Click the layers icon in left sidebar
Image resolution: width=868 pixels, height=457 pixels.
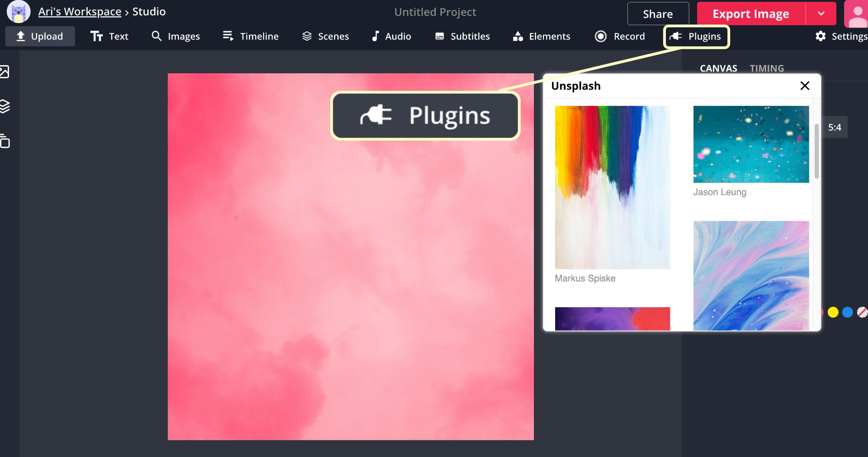point(4,106)
